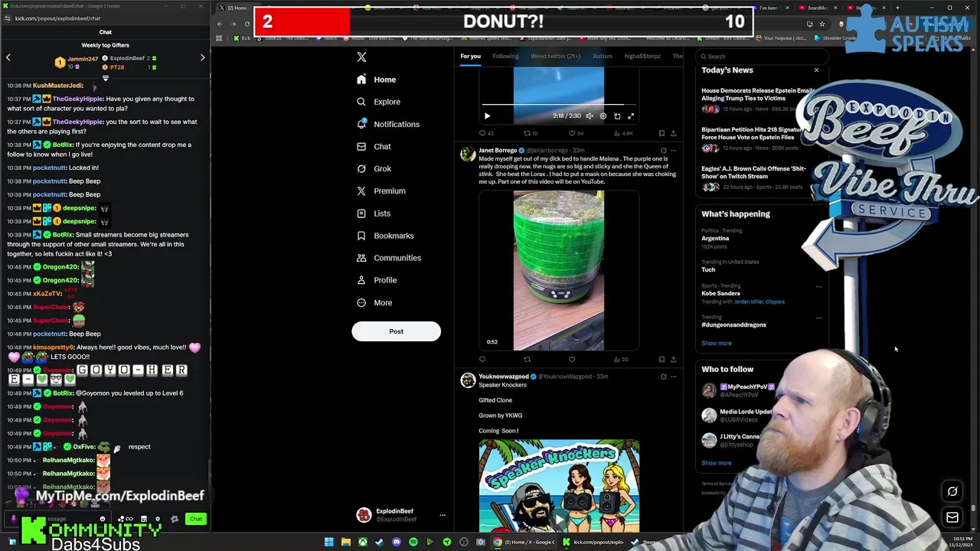Open the Speaker Knockers image
The image size is (980, 551).
(x=559, y=486)
